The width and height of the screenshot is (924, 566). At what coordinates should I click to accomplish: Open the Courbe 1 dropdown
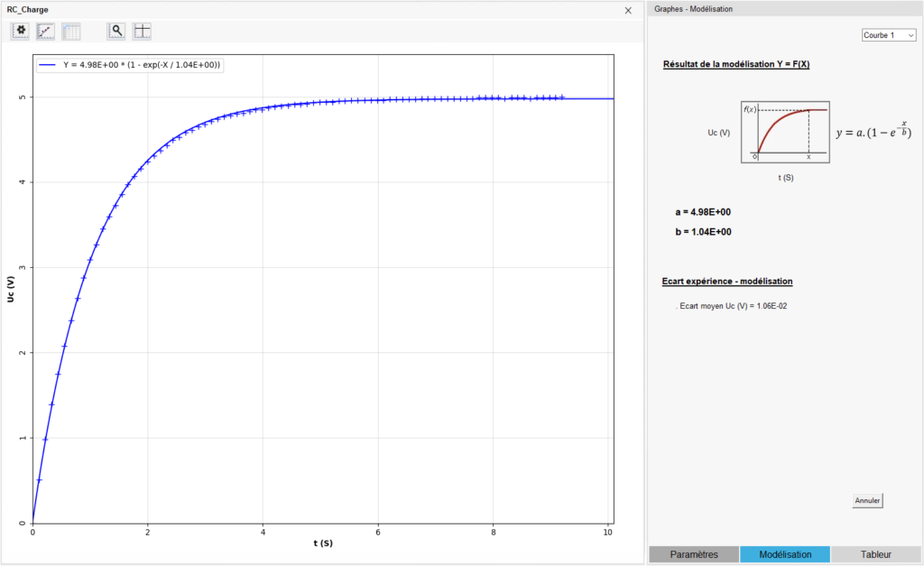click(889, 35)
